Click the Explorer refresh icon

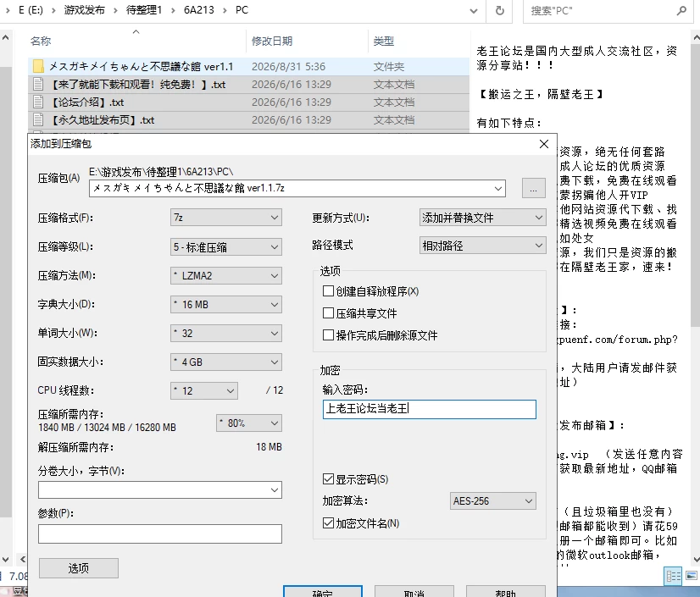(499, 10)
